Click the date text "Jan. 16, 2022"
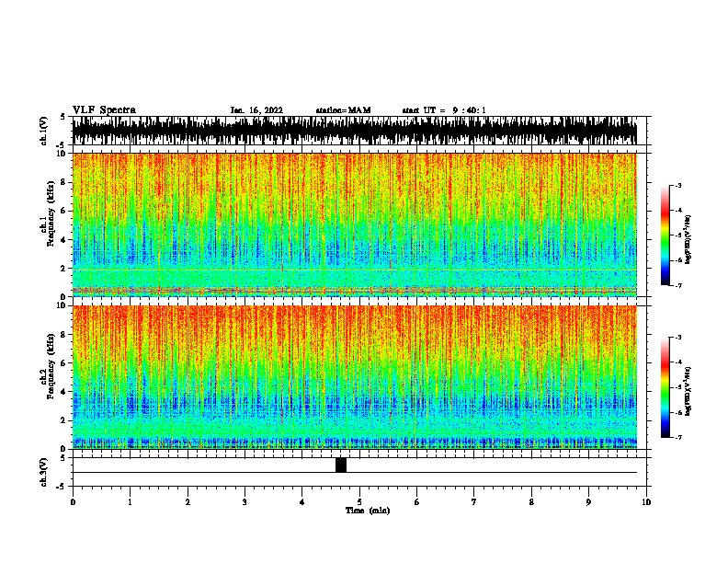The height and width of the screenshot is (563, 728). point(256,110)
